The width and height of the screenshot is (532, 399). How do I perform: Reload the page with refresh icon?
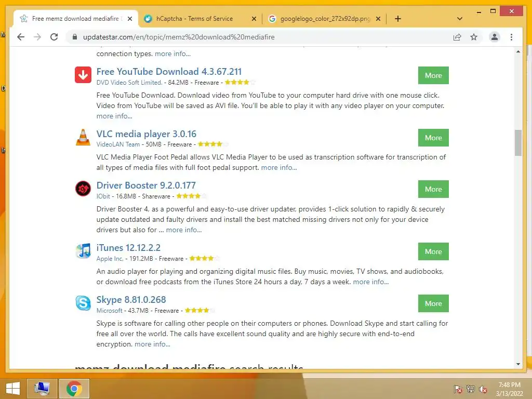pos(54,37)
